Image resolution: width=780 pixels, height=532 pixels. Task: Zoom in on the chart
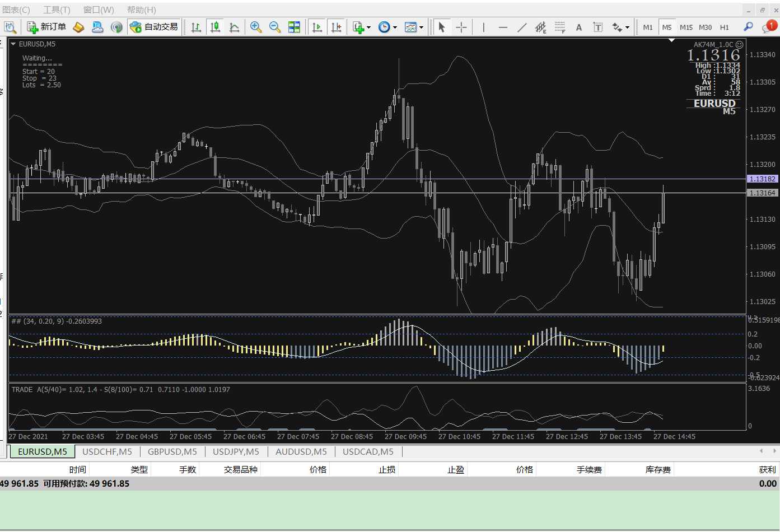256,27
